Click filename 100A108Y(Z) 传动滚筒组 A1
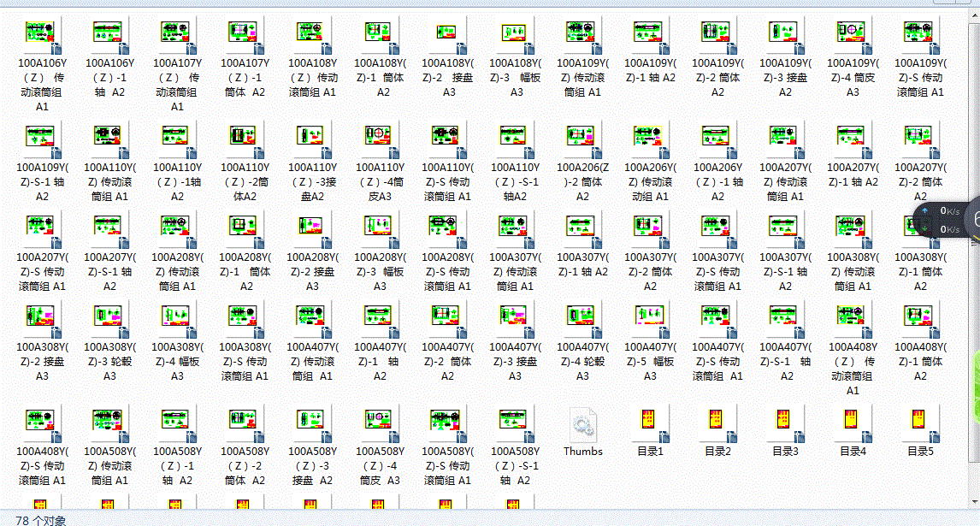 coord(312,78)
